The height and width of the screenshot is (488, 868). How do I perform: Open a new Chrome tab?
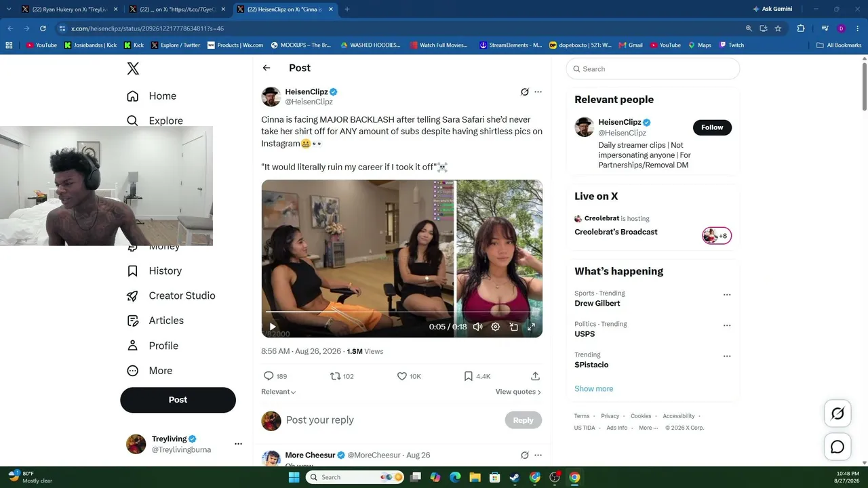pyautogui.click(x=347, y=9)
